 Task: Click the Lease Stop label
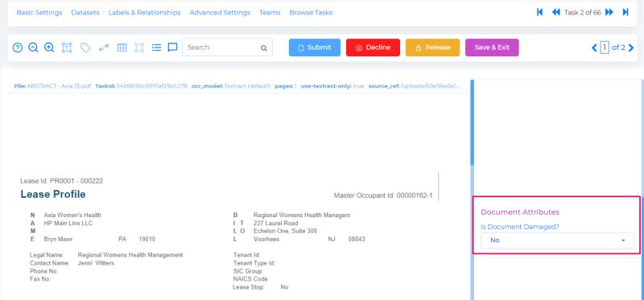(x=249, y=287)
